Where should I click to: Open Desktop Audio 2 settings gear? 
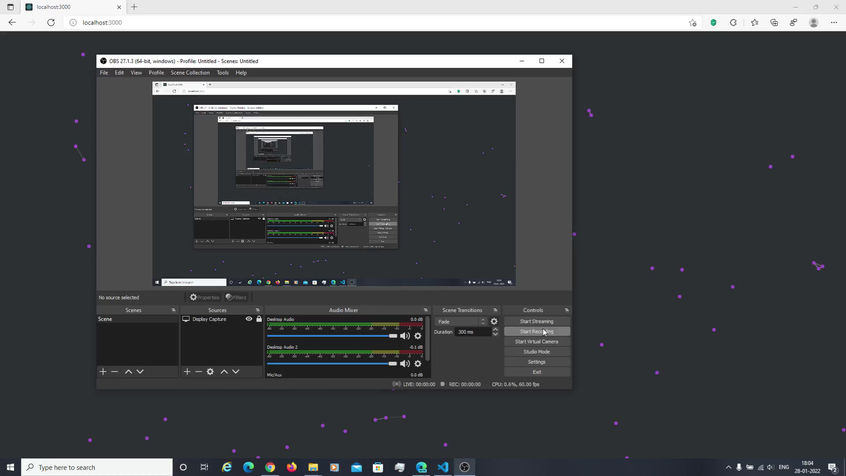(418, 364)
